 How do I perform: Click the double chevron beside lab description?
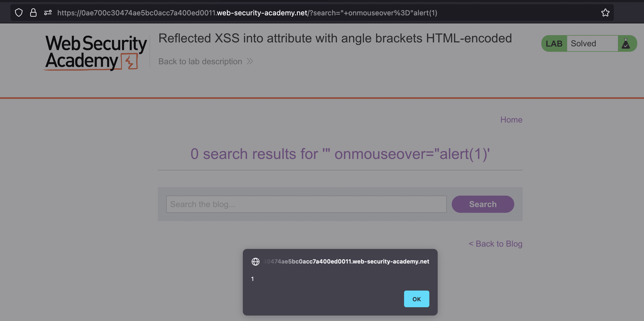pos(250,61)
